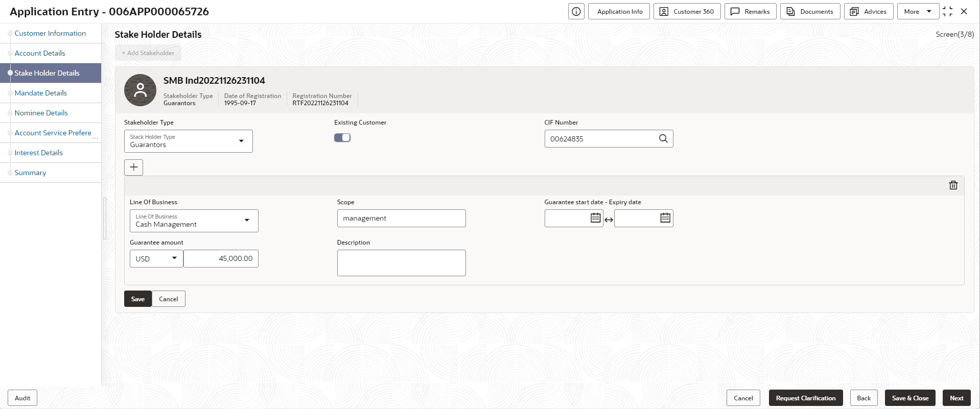Close the Application Entry screen

coord(964,11)
